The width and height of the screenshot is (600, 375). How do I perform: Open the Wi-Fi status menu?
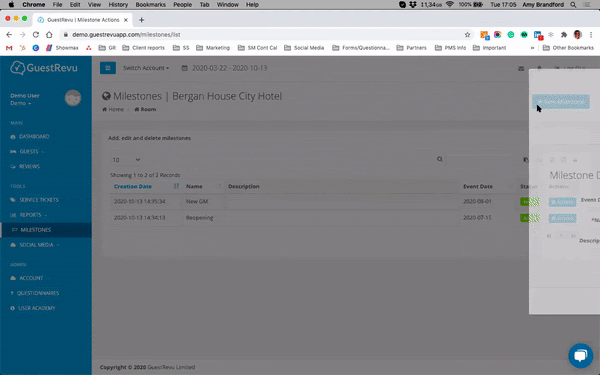(x=450, y=5)
